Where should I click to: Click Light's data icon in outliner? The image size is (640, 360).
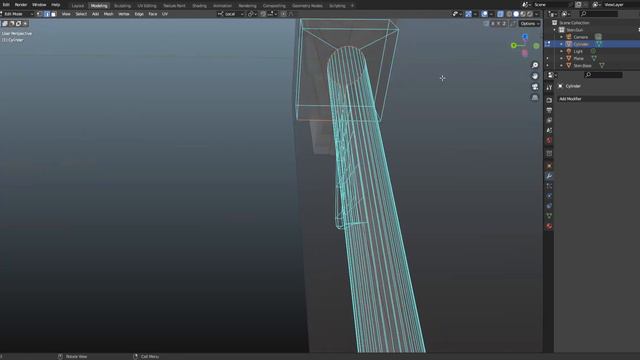(x=593, y=51)
